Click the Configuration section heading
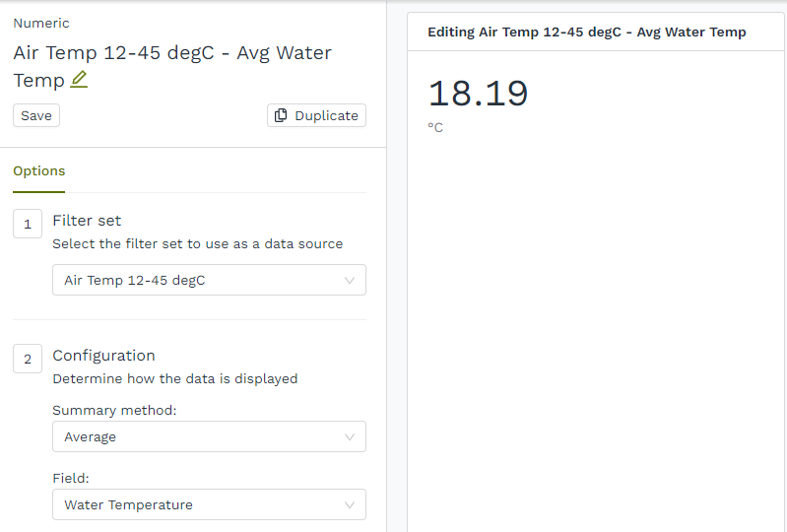 [103, 356]
